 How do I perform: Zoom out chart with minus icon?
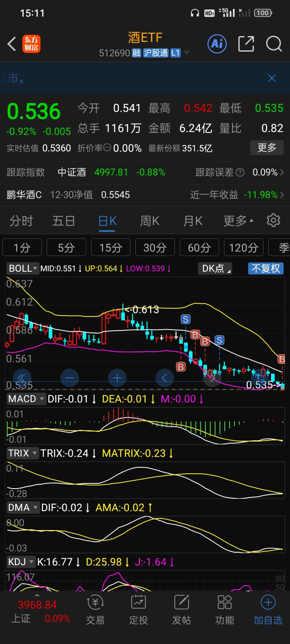click(x=69, y=378)
